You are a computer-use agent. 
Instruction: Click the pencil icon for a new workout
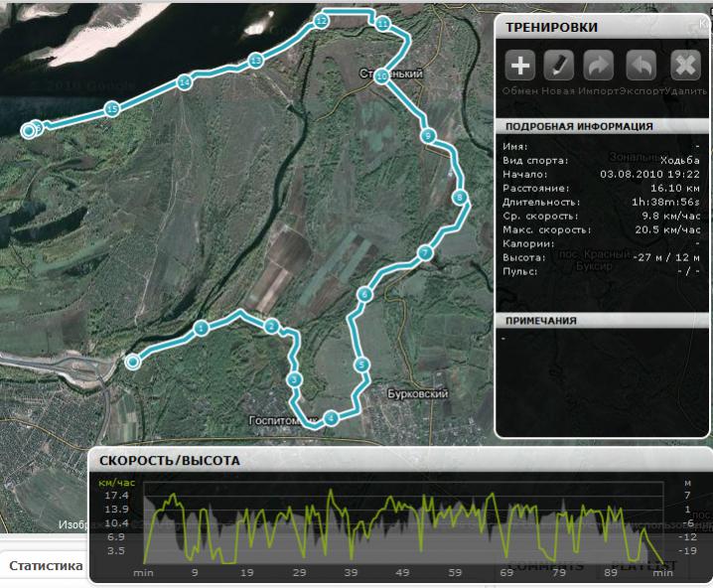click(x=559, y=66)
